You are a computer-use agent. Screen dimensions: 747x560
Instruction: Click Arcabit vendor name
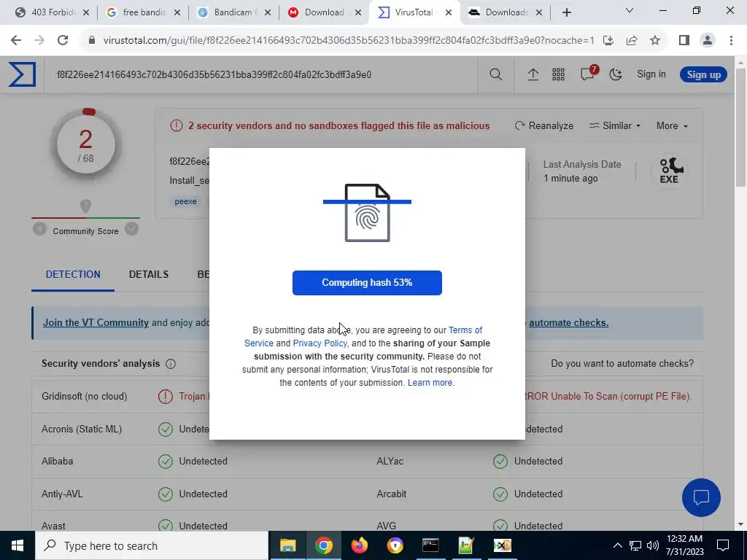(x=391, y=494)
